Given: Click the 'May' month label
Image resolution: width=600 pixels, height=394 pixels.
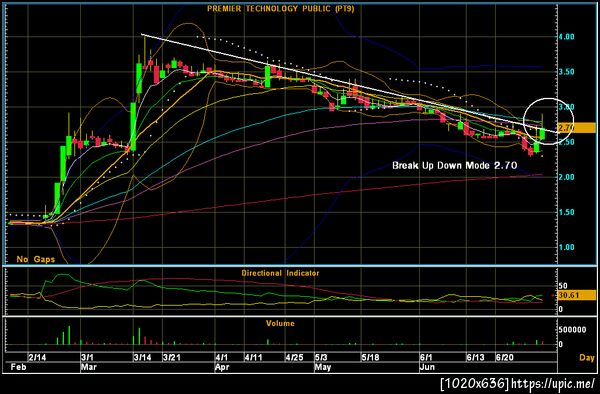Looking at the screenshot, I should pos(323,367).
